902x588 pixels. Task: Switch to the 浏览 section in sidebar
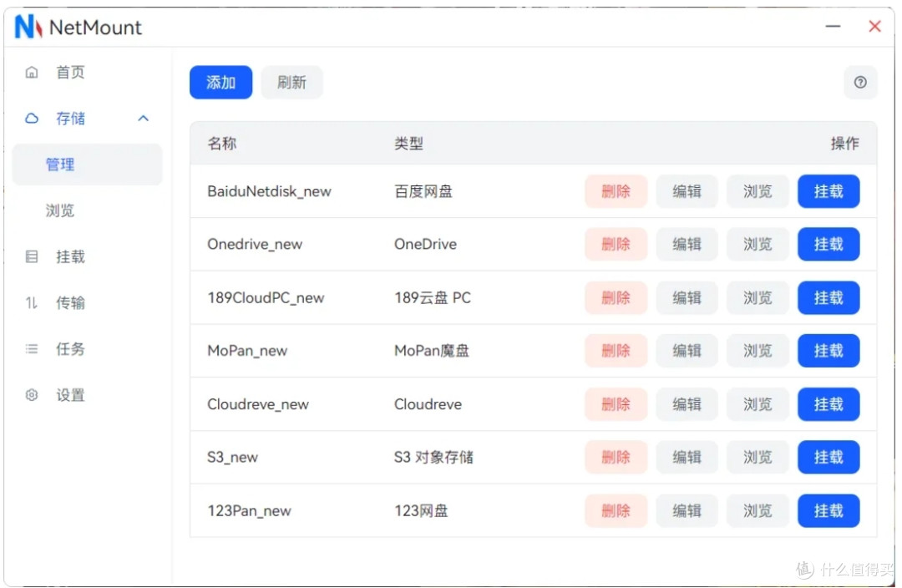[60, 210]
